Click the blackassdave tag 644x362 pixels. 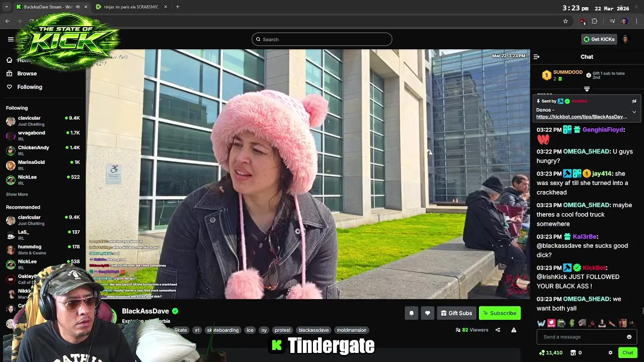tap(313, 330)
